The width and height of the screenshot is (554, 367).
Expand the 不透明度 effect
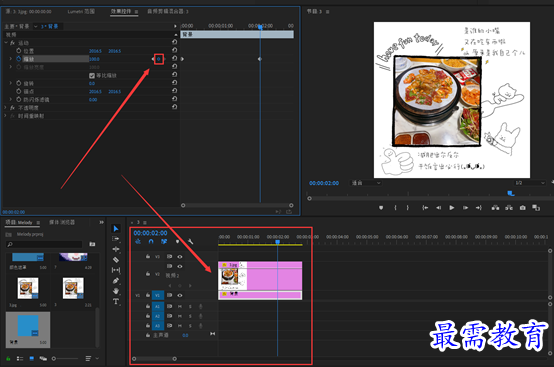6,108
